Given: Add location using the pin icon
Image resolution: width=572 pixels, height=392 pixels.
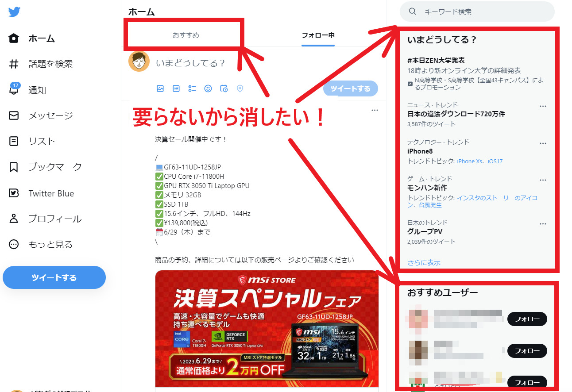Looking at the screenshot, I should click(240, 88).
